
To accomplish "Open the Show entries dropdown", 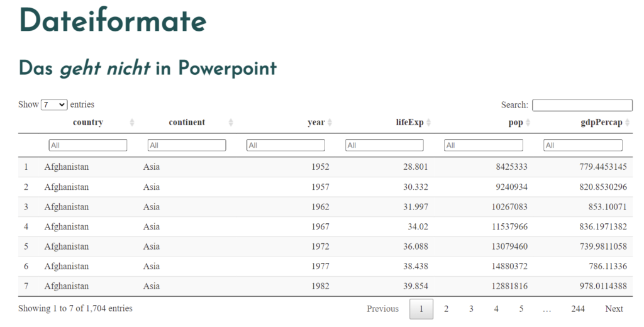I will [x=54, y=105].
